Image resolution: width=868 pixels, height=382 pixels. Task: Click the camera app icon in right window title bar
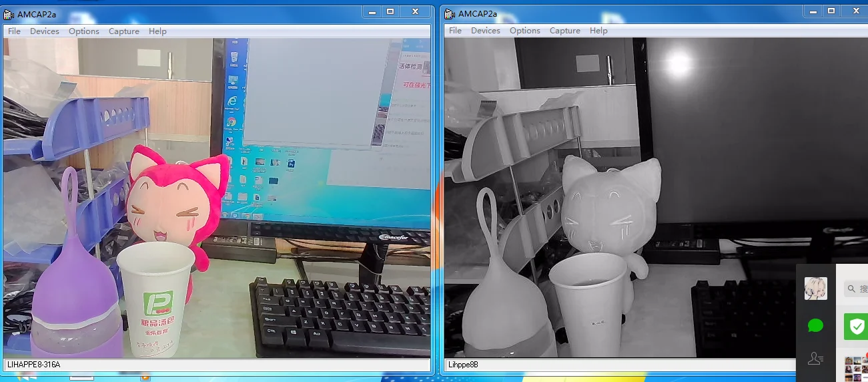point(450,13)
